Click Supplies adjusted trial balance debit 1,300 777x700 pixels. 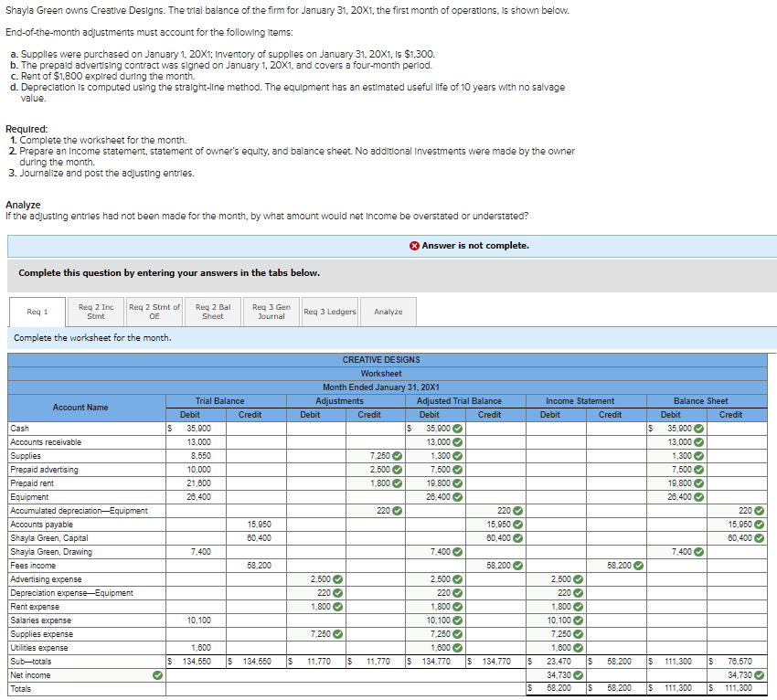[x=435, y=456]
